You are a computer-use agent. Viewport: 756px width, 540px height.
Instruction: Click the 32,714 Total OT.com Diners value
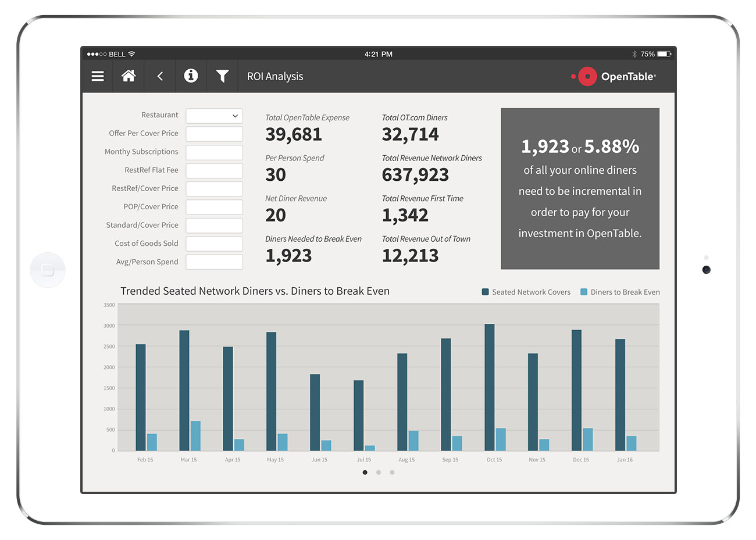click(411, 134)
